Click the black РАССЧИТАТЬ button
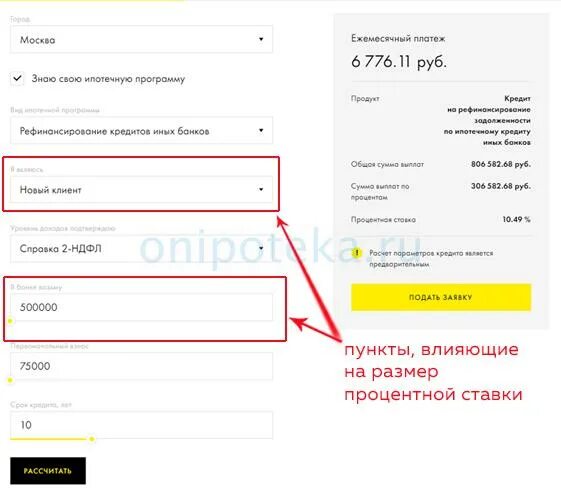 pos(48,471)
